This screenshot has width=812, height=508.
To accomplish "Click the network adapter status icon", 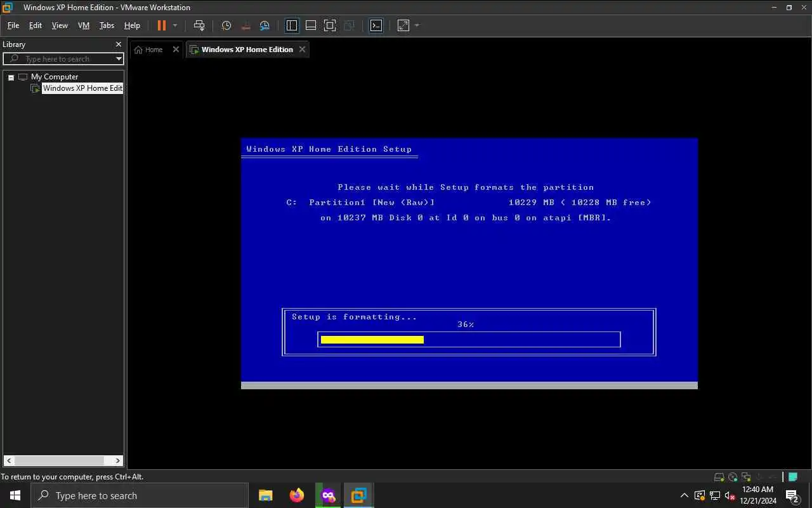I will click(746, 477).
